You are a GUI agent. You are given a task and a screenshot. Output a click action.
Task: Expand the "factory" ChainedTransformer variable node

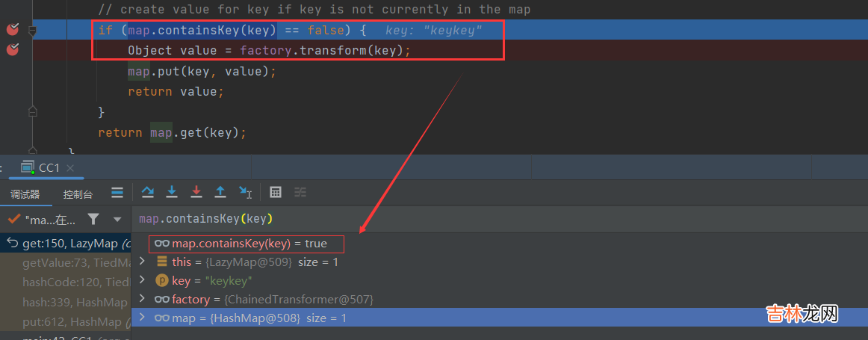click(x=143, y=299)
